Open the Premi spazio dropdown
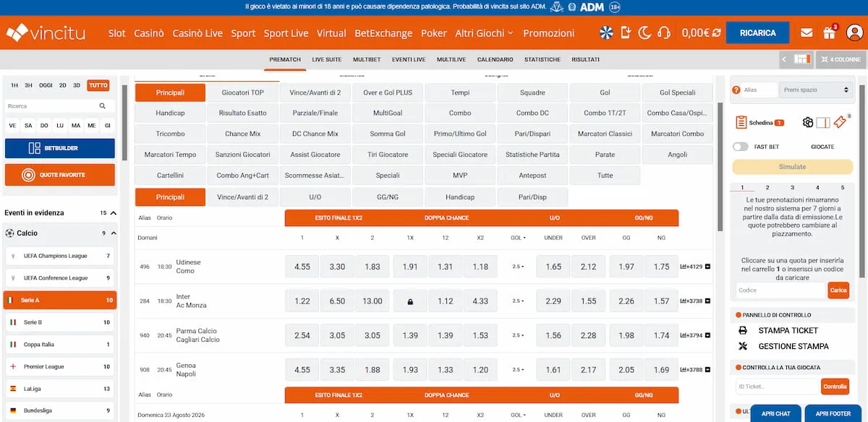868x422 pixels. [x=816, y=90]
